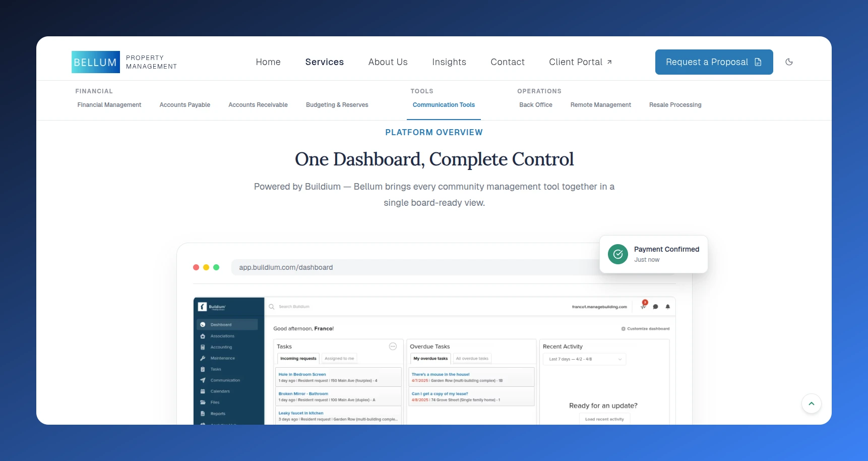This screenshot has height=461, width=868.
Task: Select Accounts Payable in the submenu
Action: pos(185,105)
